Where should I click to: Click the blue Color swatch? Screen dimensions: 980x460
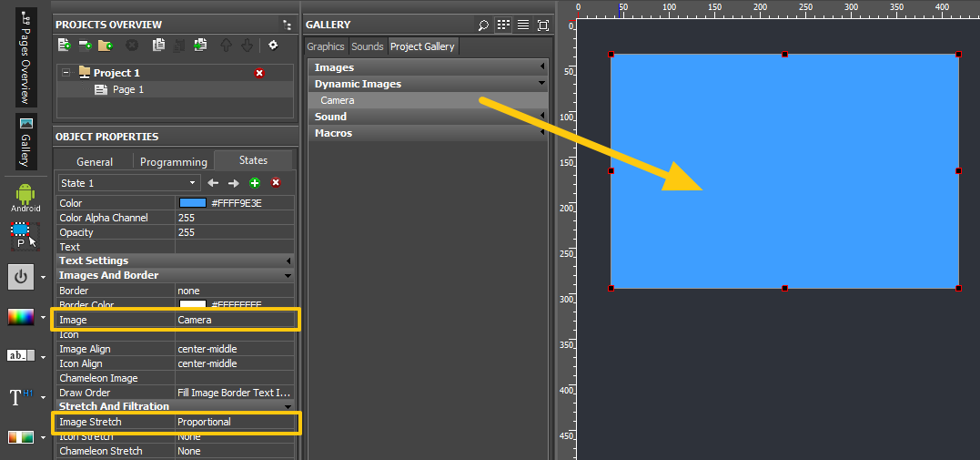tap(193, 203)
